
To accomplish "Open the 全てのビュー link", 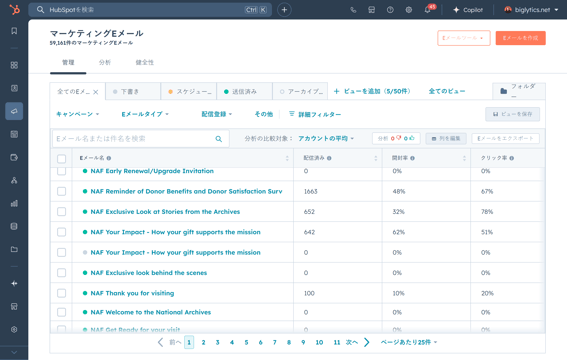I will click(x=447, y=91).
